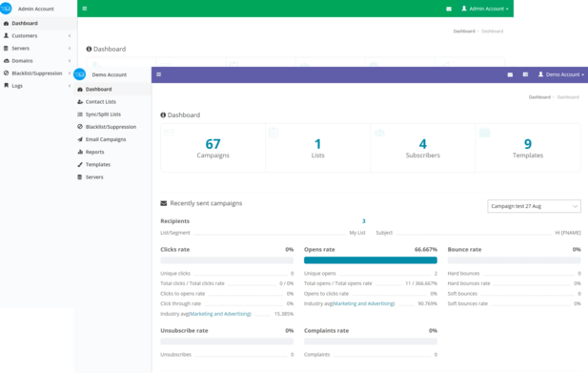
Task: Click the Dashboard breadcrumb link in Admin window
Action: tap(464, 31)
